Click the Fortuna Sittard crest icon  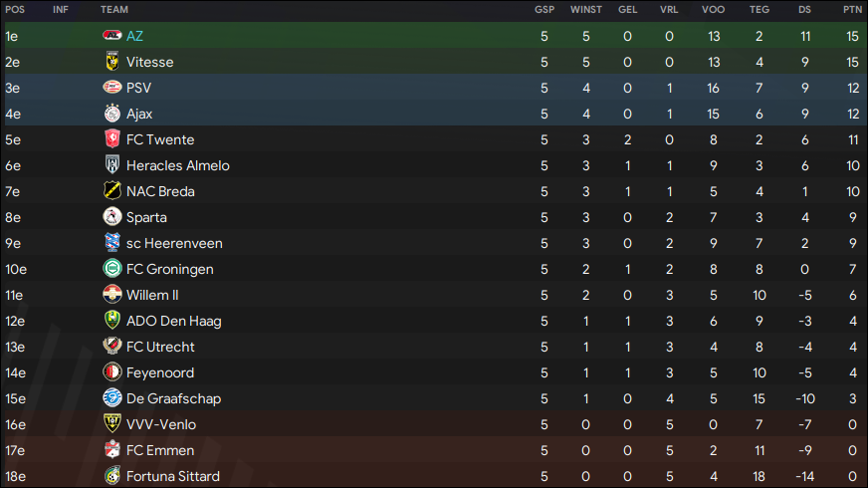coord(112,475)
